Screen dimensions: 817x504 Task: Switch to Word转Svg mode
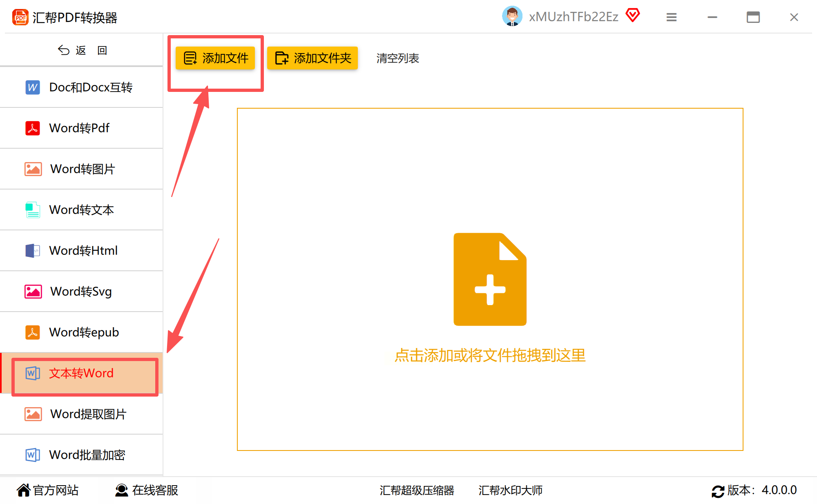(82, 291)
